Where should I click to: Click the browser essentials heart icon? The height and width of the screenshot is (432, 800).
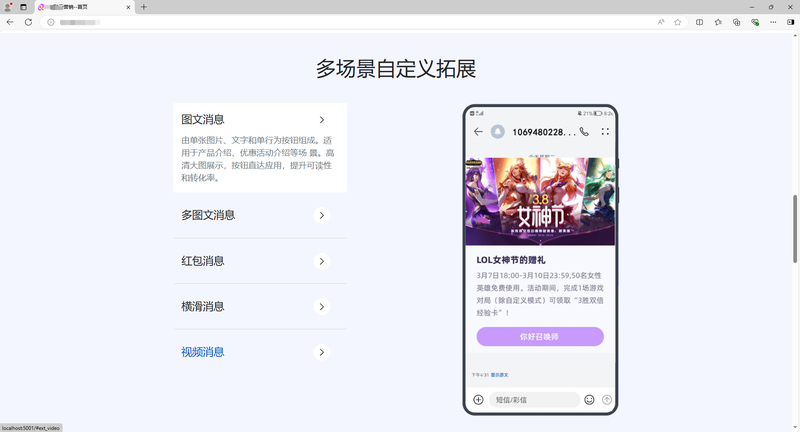(755, 22)
